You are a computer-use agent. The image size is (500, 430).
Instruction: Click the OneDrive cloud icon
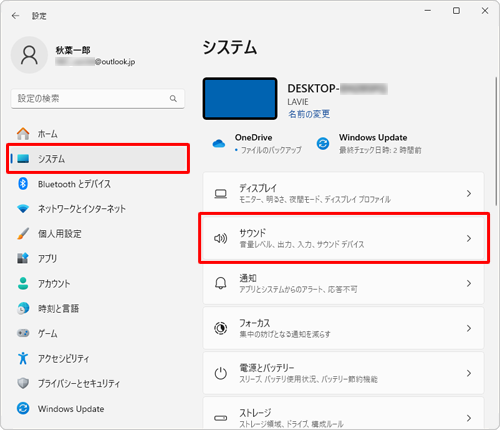pyautogui.click(x=219, y=144)
